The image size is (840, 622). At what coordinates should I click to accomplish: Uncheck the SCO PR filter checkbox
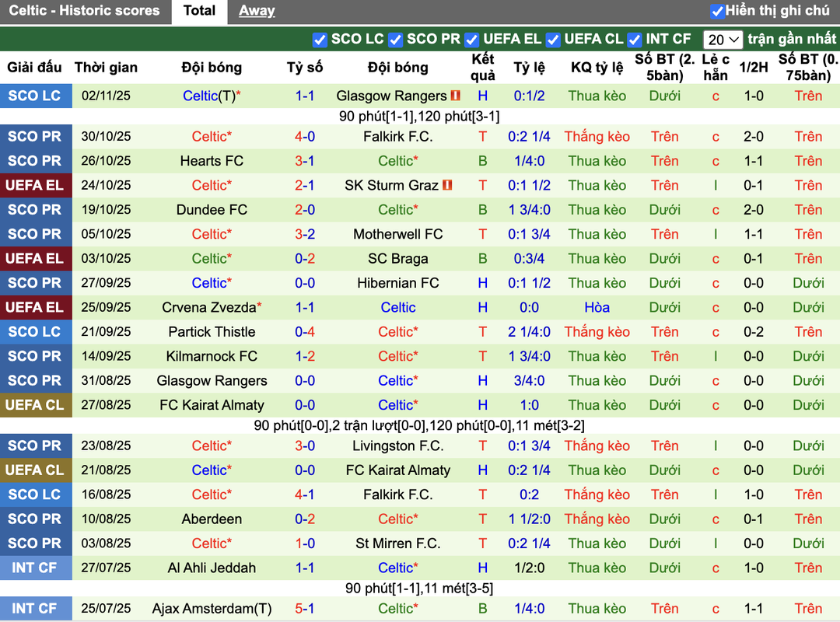[395, 40]
